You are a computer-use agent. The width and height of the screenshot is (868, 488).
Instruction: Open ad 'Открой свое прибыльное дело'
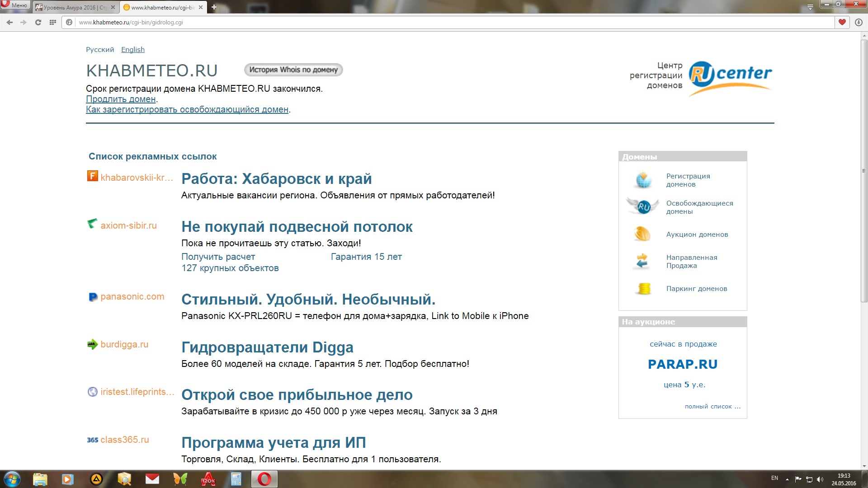[297, 395]
